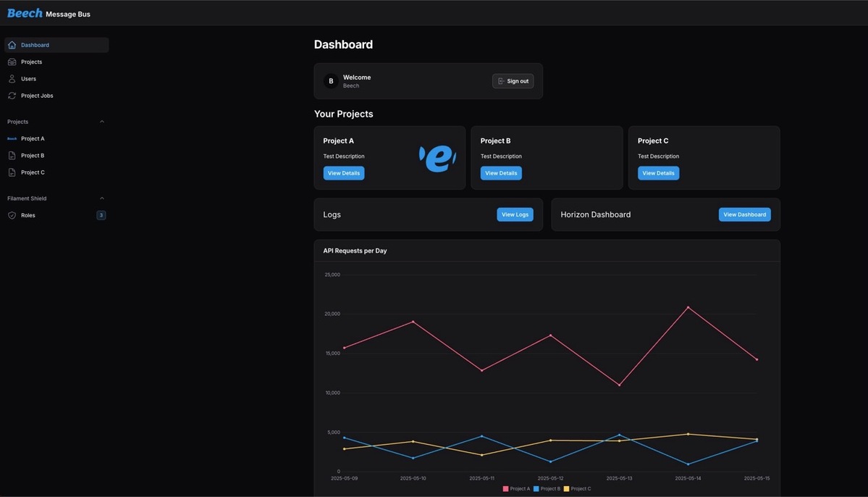Viewport: 868px width, 497px height.
Task: Click the Users person icon
Action: tap(12, 79)
